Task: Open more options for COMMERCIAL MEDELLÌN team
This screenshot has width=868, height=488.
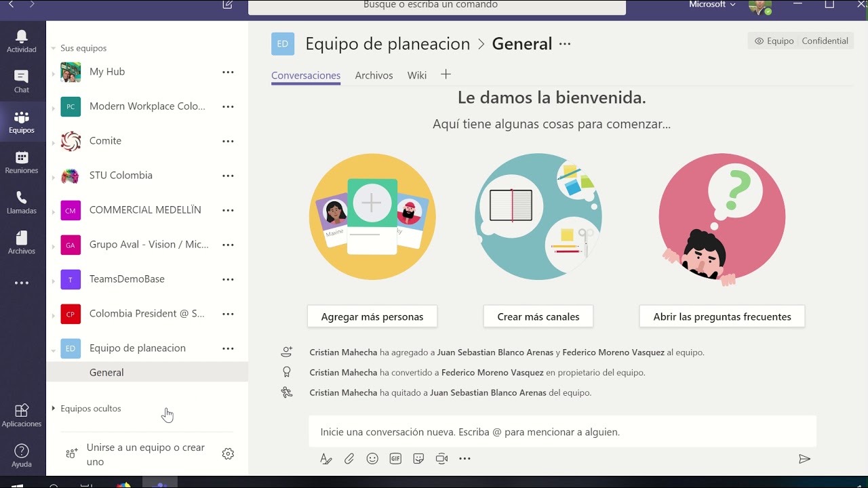Action: pyautogui.click(x=228, y=210)
